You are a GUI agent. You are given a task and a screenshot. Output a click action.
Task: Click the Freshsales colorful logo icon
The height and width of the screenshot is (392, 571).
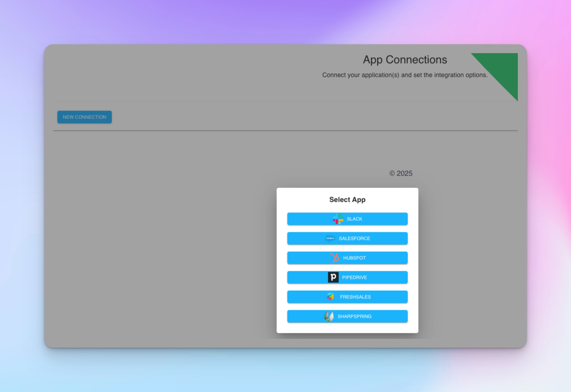[330, 297]
